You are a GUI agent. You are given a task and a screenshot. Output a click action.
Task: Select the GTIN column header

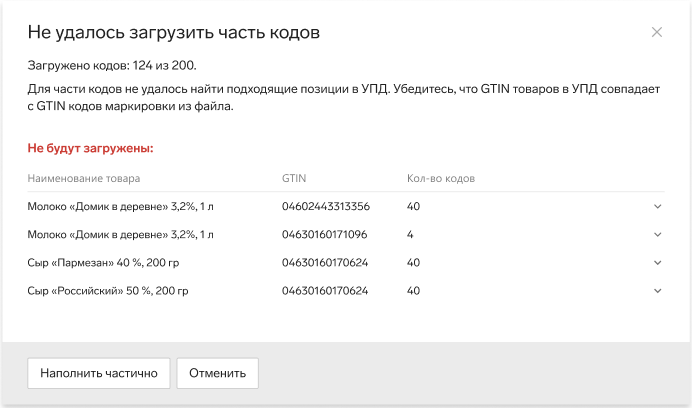[294, 178]
